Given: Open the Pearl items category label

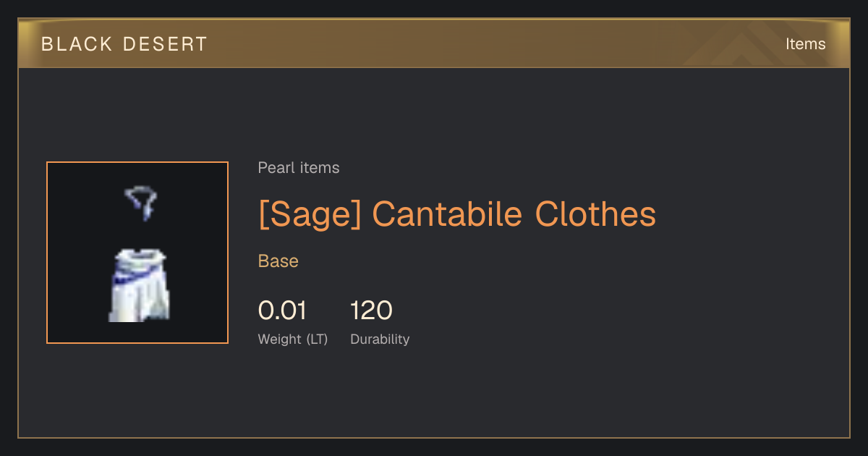Looking at the screenshot, I should pyautogui.click(x=299, y=168).
